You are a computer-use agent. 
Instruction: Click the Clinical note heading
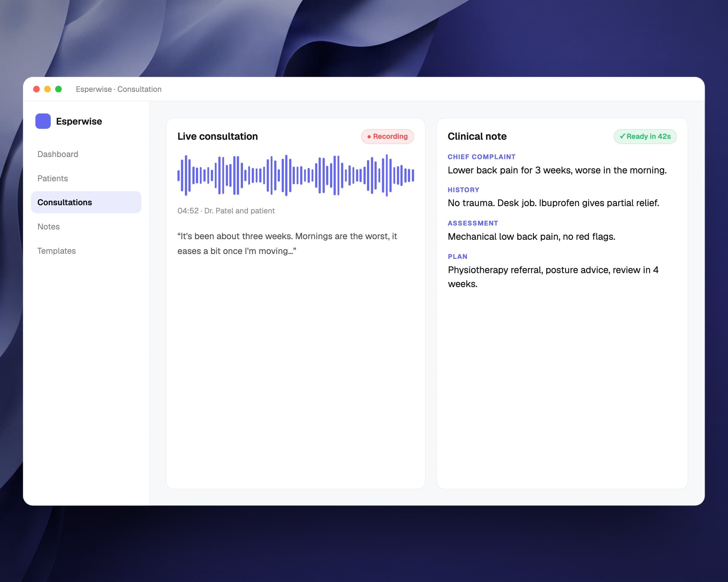click(477, 136)
